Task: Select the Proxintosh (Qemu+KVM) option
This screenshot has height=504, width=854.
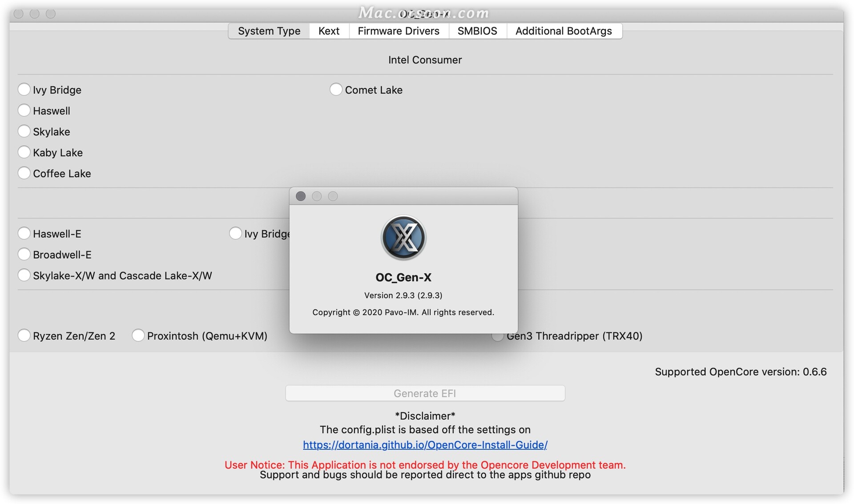Action: pyautogui.click(x=138, y=336)
